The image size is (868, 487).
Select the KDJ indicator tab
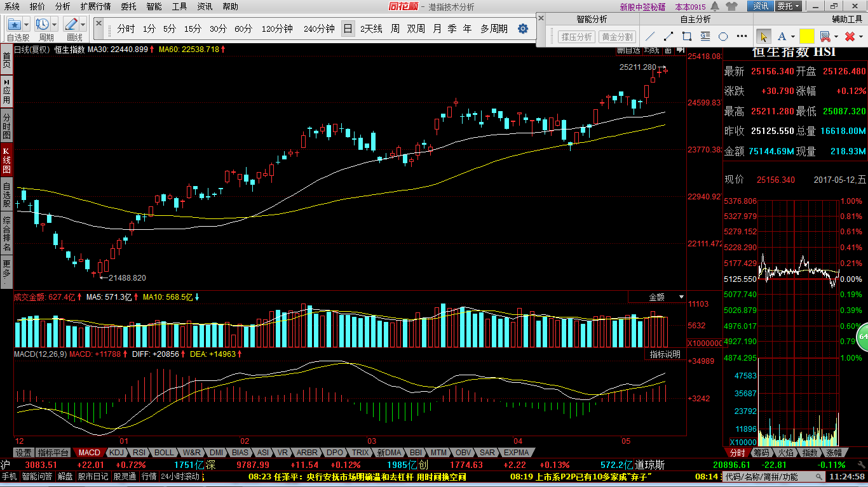116,453
